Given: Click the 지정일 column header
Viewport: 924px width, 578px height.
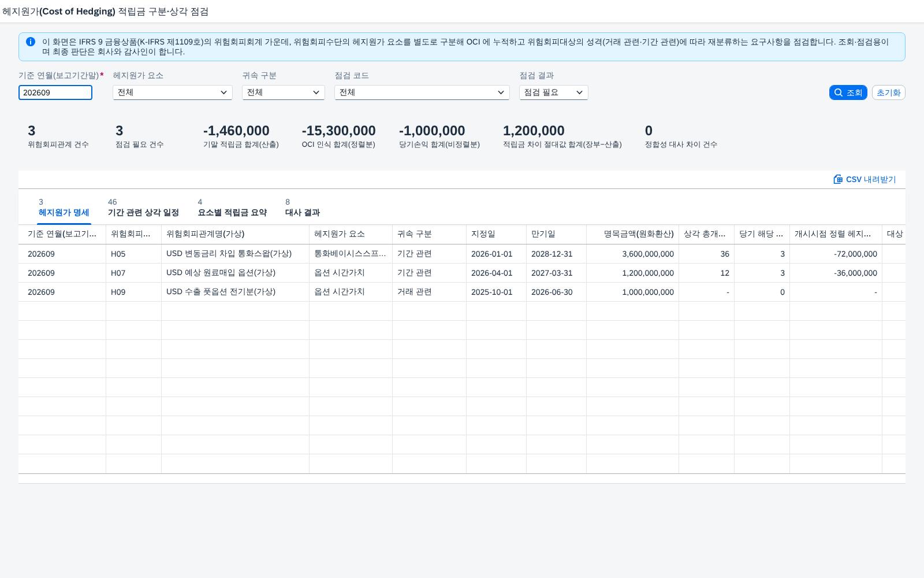Looking at the screenshot, I should [x=497, y=234].
